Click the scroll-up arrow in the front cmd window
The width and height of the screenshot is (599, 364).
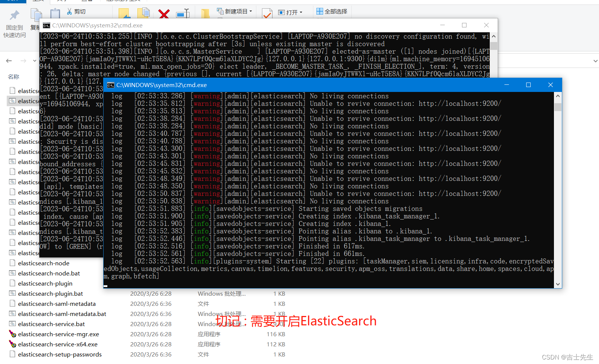pyautogui.click(x=558, y=96)
